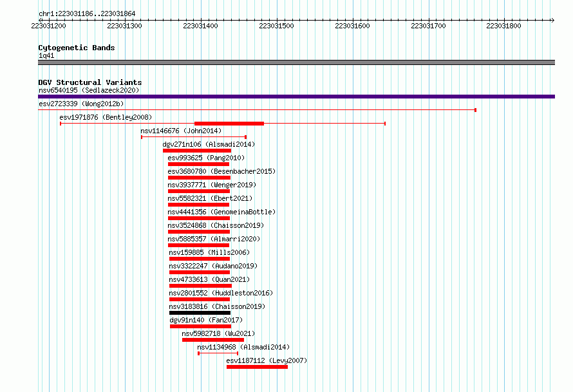The image size is (573, 392).
Task: Click nsv159885 (Mills2006) label
Action: 209,252
